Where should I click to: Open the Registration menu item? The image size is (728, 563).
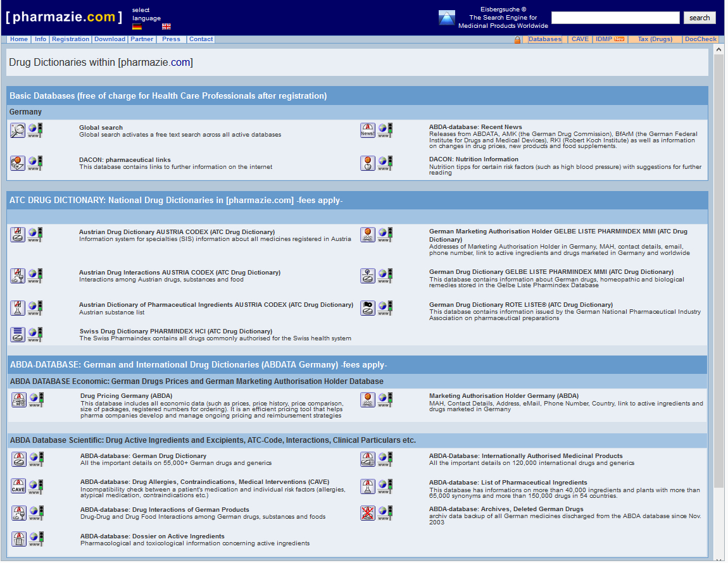click(70, 39)
